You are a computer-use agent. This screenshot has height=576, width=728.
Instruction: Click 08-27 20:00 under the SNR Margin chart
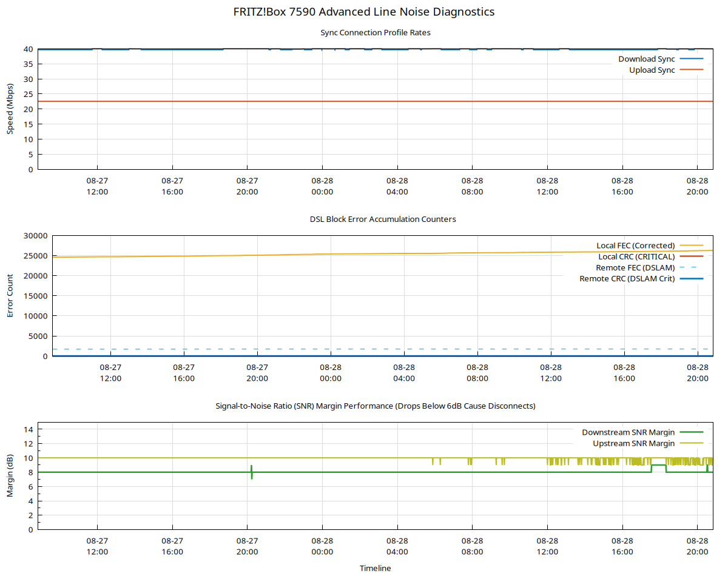pyautogui.click(x=247, y=546)
